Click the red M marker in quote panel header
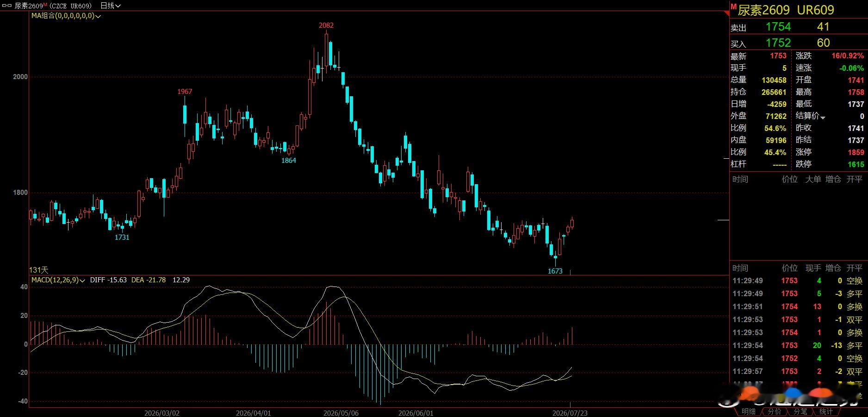This screenshot has height=417, width=868. (x=733, y=6)
